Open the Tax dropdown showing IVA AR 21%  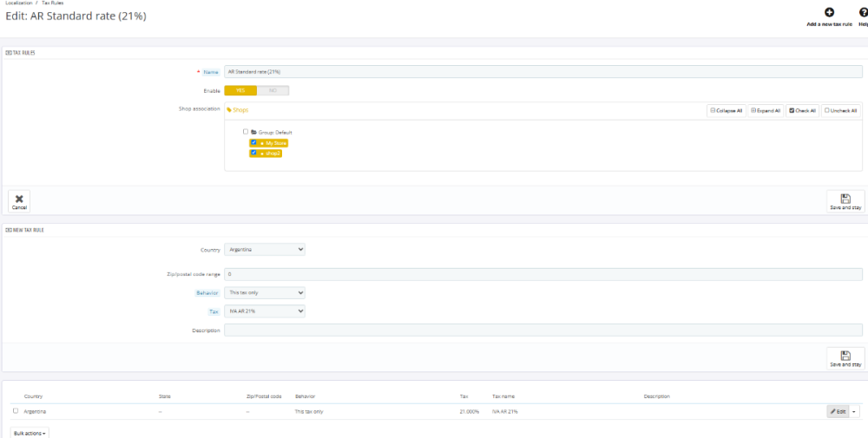pos(265,311)
